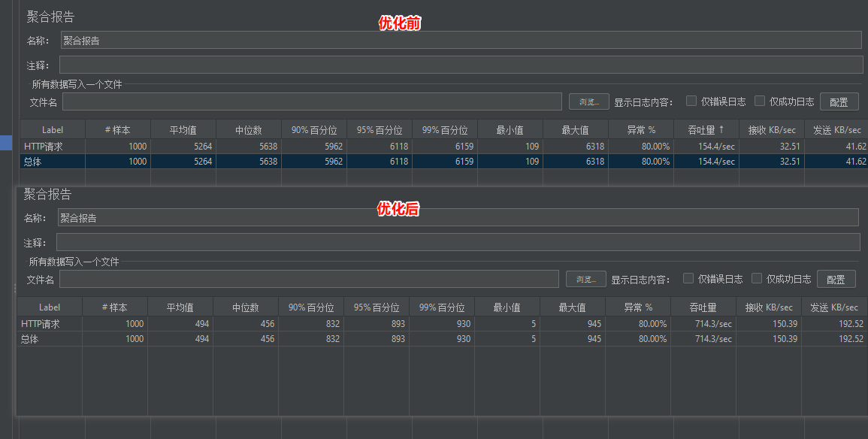The image size is (868, 439).
Task: Click 浏览 button in the upper report panel
Action: coord(589,102)
